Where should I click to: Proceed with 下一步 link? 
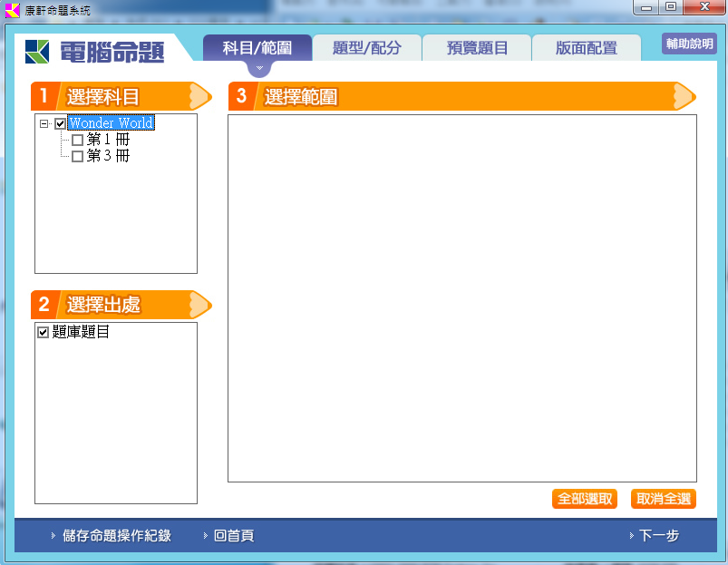coord(659,536)
